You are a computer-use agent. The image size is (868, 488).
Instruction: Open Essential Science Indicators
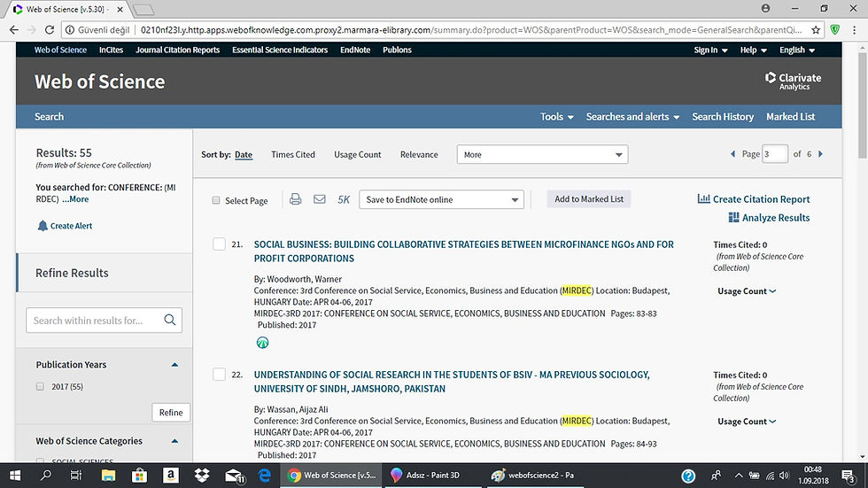(280, 50)
